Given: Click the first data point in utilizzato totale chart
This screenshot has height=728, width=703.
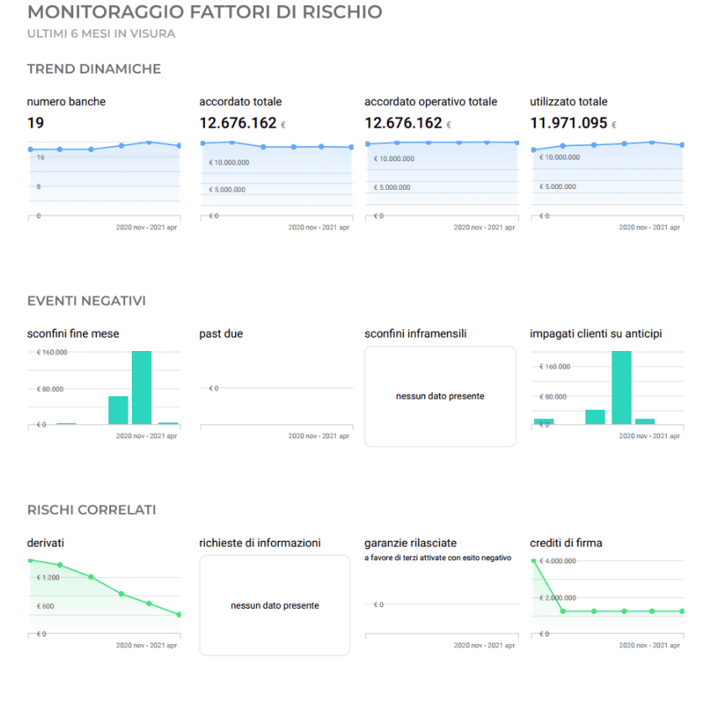Looking at the screenshot, I should click(x=532, y=149).
